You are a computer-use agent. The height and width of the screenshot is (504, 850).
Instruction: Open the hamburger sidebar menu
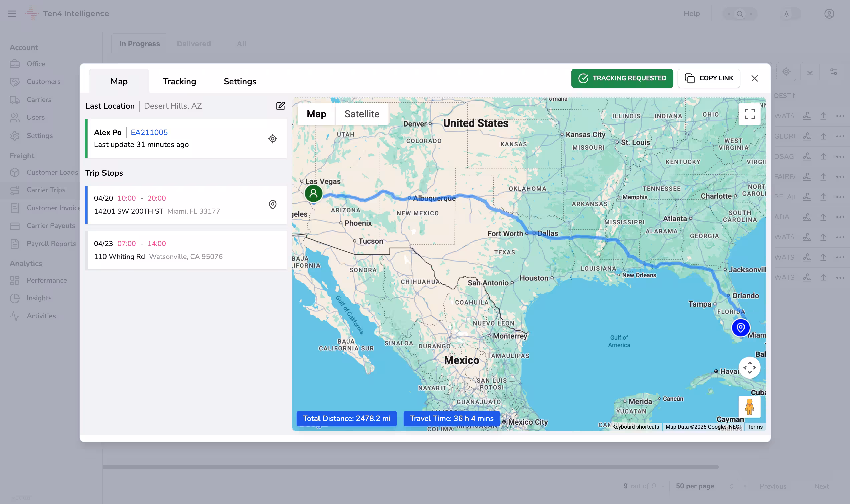click(x=12, y=14)
